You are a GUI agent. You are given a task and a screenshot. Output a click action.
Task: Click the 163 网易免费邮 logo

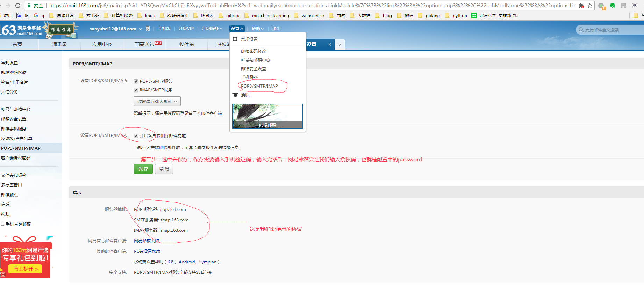(x=21, y=30)
